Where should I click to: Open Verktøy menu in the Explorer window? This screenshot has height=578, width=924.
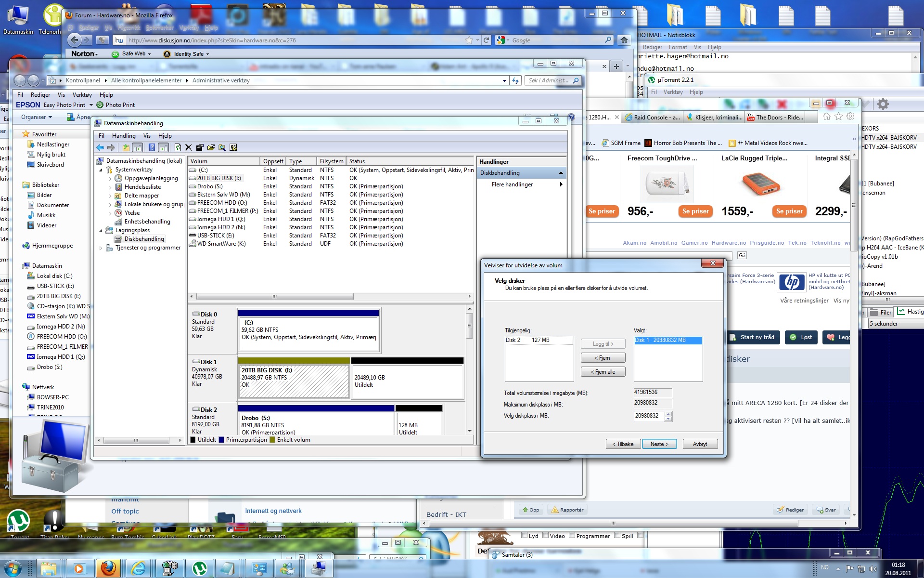coord(82,95)
